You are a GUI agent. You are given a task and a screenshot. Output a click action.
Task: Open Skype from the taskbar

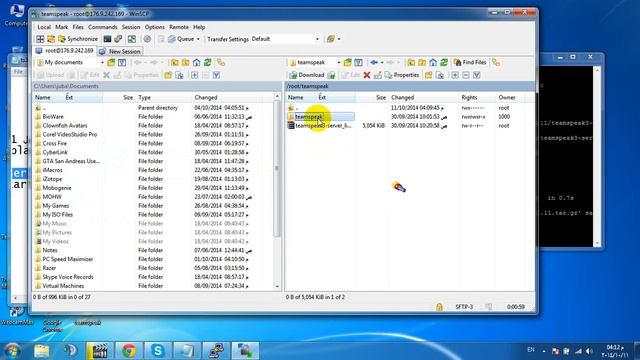point(158,351)
